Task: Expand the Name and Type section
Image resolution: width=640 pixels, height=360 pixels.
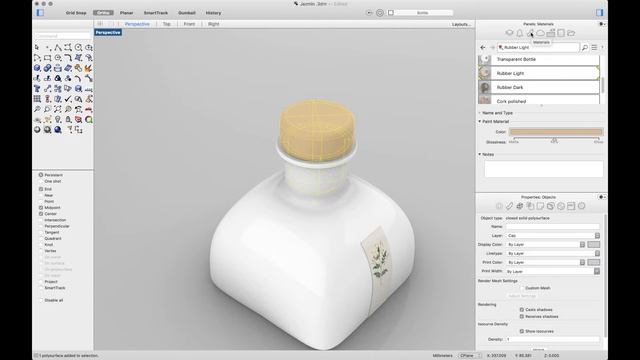Action: [480, 113]
